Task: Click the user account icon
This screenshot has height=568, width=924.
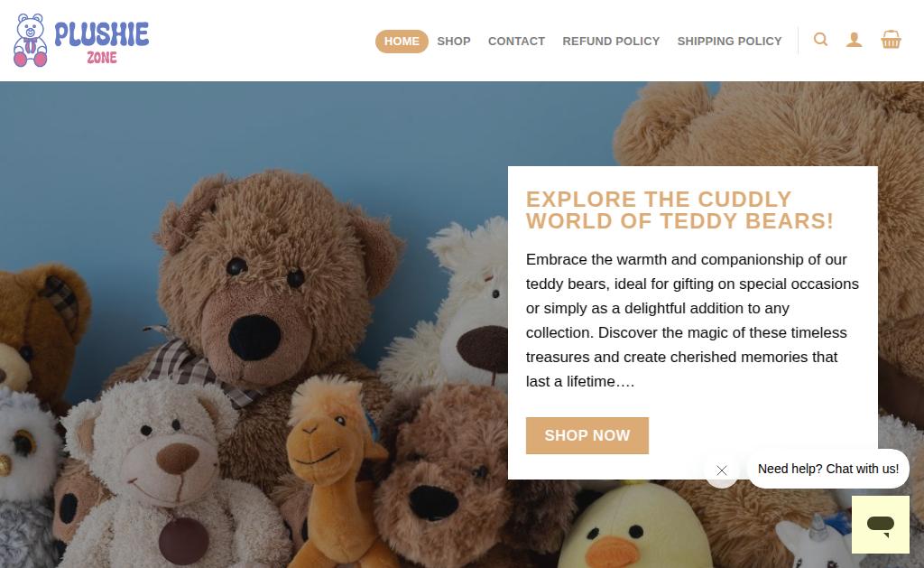Action: tap(854, 40)
